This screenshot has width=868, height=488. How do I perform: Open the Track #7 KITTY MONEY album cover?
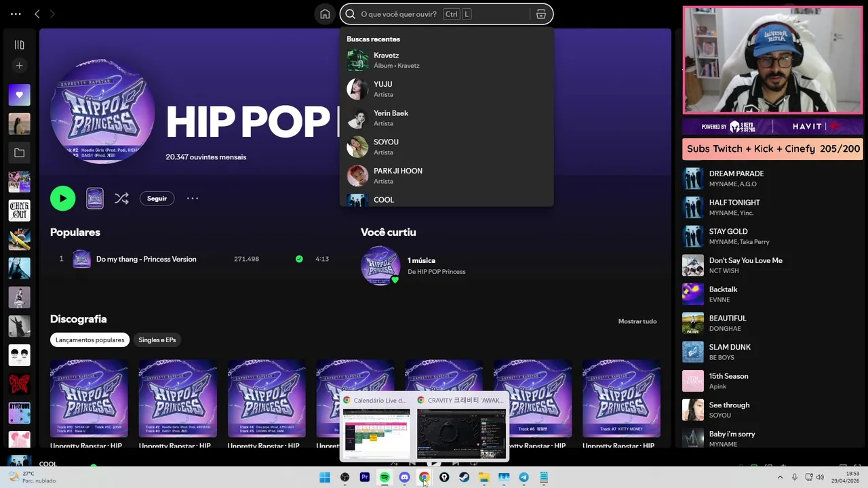tap(621, 399)
